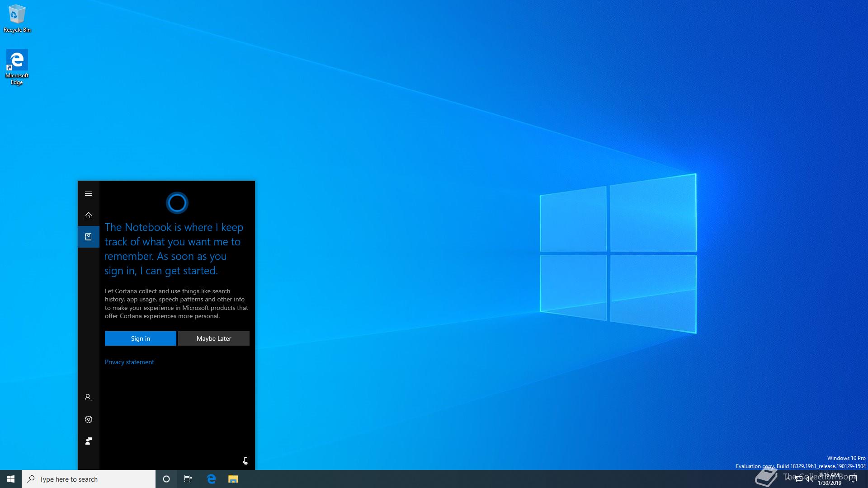Go to Cortana Home
This screenshot has height=488, width=868.
pyautogui.click(x=89, y=216)
